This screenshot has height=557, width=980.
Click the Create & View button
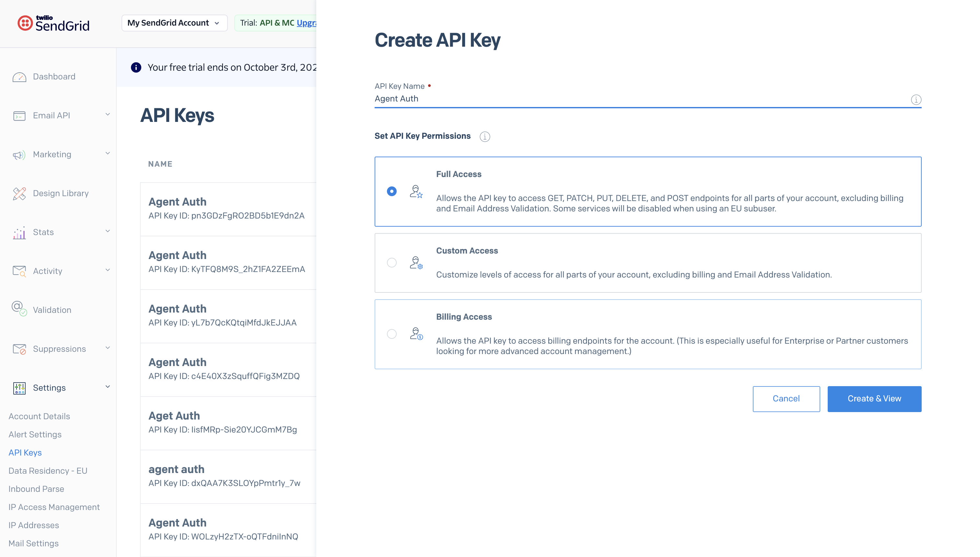(x=874, y=399)
